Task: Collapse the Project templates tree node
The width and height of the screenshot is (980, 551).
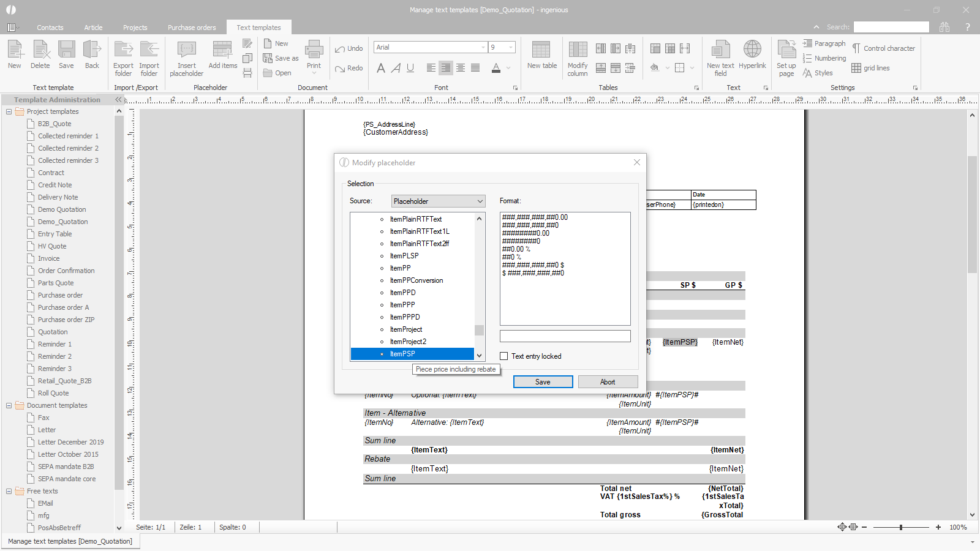Action: (9, 111)
